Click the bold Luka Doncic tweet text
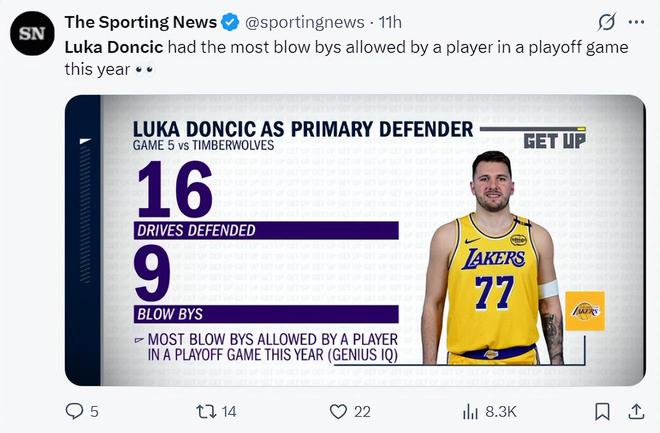Image resolution: width=660 pixels, height=433 pixels. click(113, 46)
